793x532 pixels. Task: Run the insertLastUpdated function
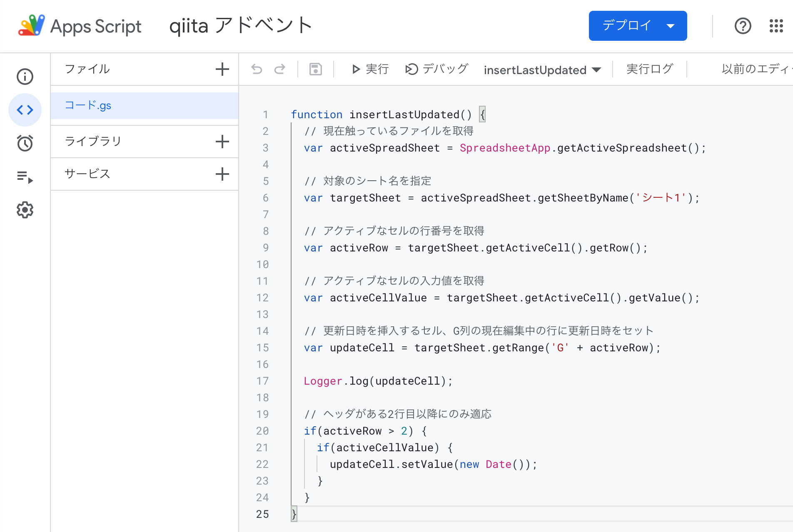(x=370, y=69)
